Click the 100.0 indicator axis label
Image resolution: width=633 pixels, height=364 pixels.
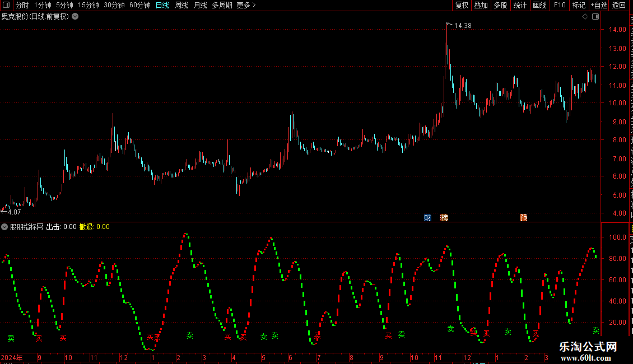(x=617, y=237)
